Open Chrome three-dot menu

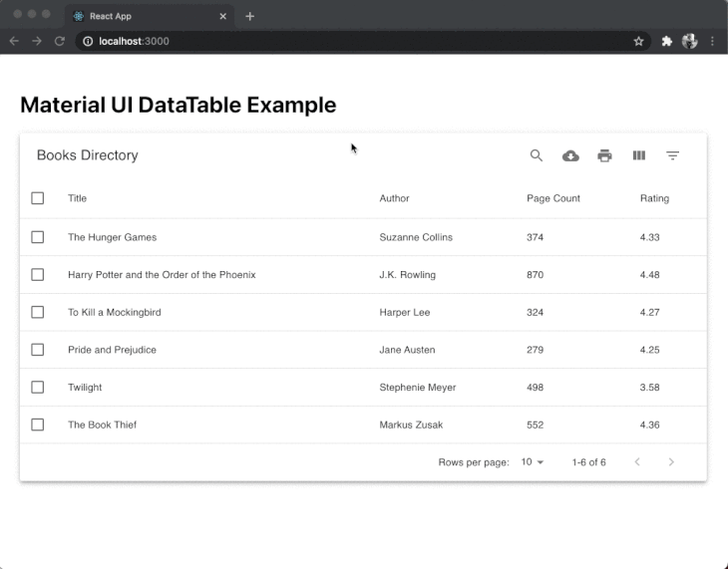pos(712,41)
